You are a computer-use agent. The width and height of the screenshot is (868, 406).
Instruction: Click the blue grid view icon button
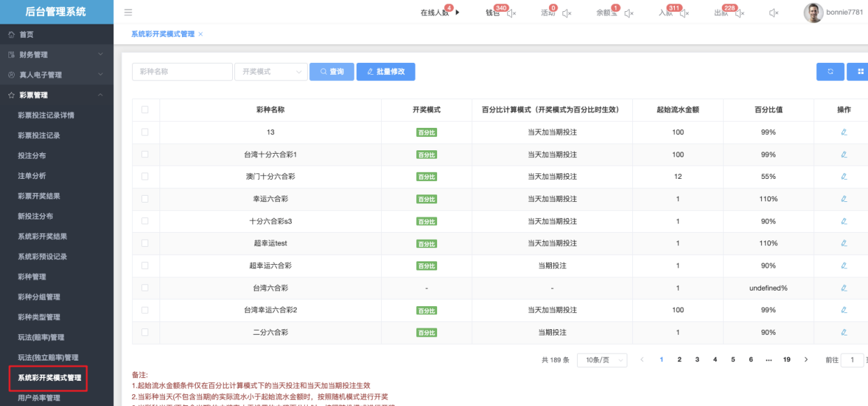pos(860,71)
